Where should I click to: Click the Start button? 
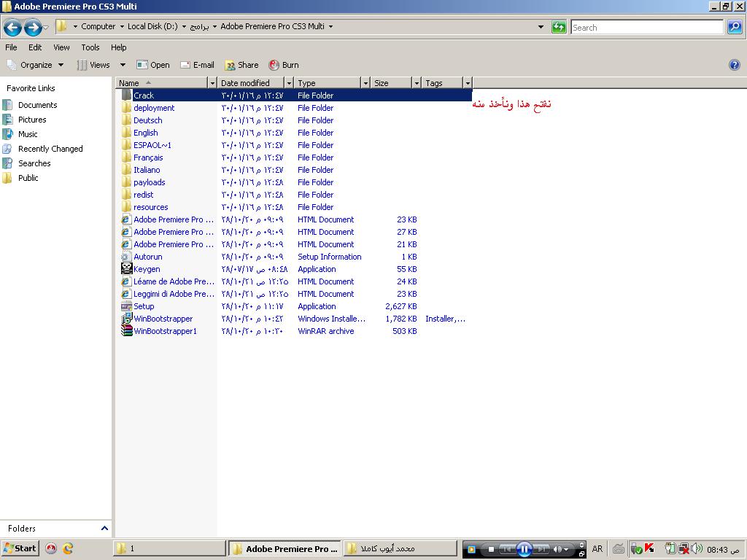[20, 548]
